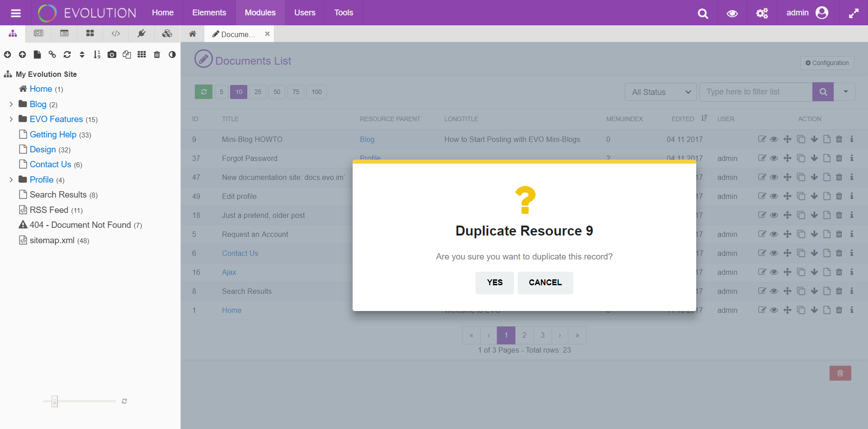Create a new weblink from the tree toolbar
Viewport: 868px width, 429px height.
[x=52, y=54]
